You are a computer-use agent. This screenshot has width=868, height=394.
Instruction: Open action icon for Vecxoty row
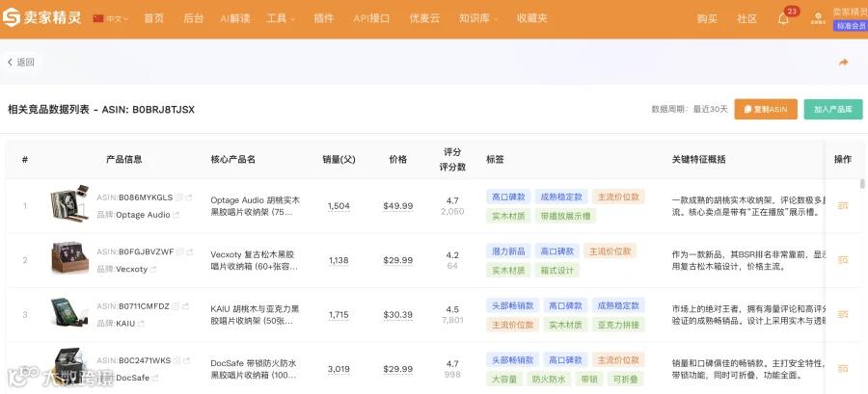coord(843,260)
